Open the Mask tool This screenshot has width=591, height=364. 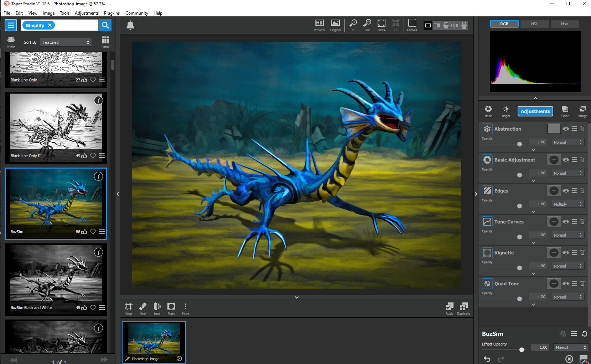171,308
